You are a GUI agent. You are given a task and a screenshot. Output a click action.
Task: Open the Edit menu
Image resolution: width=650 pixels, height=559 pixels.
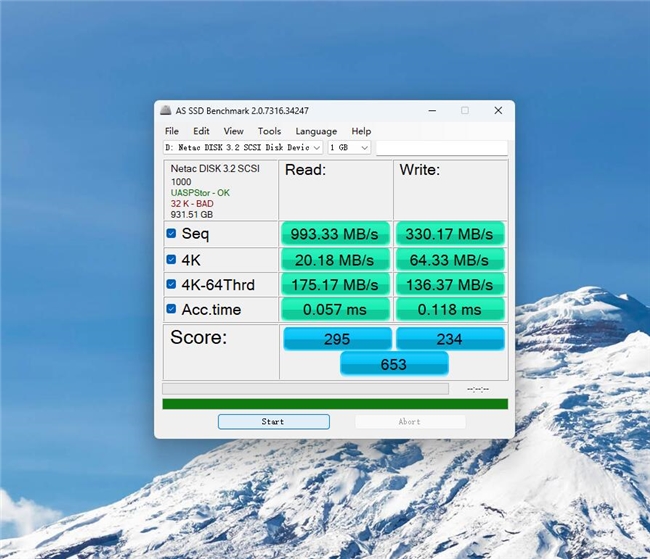(x=201, y=131)
